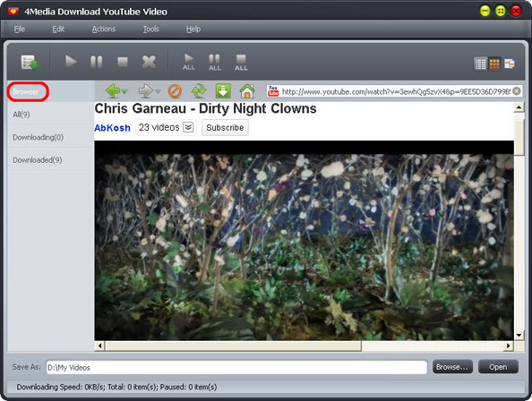The height and width of the screenshot is (401, 532).
Task: Click the video title 'Chris Garneau - Dirty Night Clowns'
Action: [206, 108]
